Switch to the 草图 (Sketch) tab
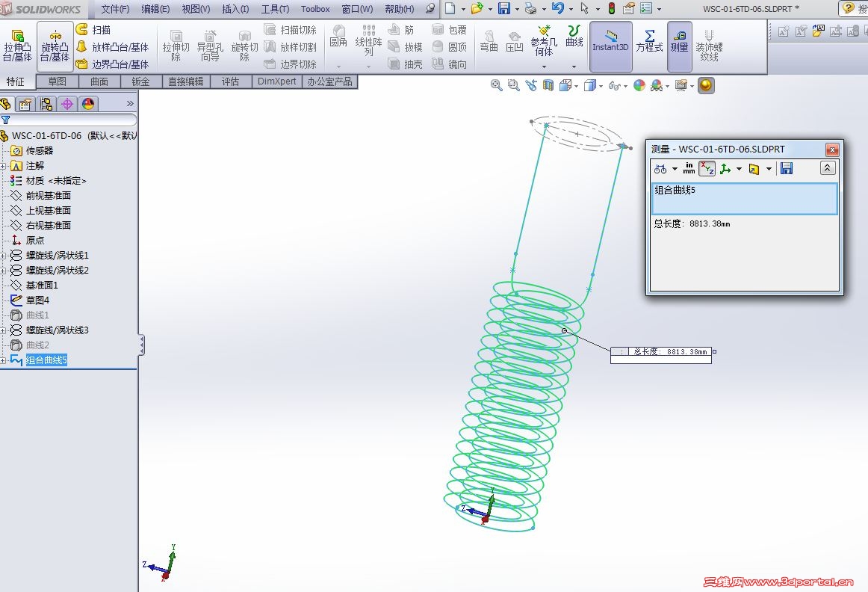 coord(57,81)
